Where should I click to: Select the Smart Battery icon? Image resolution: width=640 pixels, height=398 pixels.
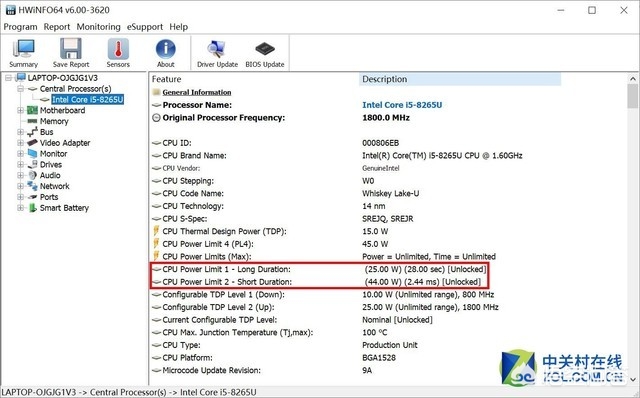[x=32, y=208]
